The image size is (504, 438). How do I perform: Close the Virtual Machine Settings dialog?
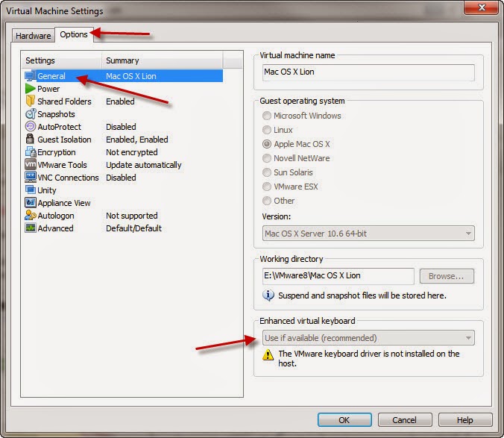481,7
